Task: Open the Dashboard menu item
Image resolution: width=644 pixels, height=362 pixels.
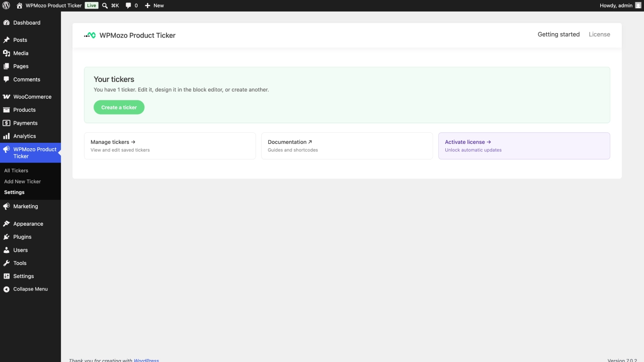Action: (30, 23)
